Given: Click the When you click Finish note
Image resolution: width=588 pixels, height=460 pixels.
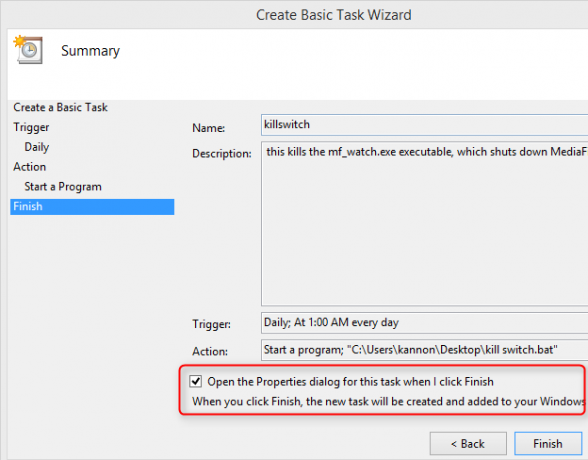Looking at the screenshot, I should pos(388,402).
